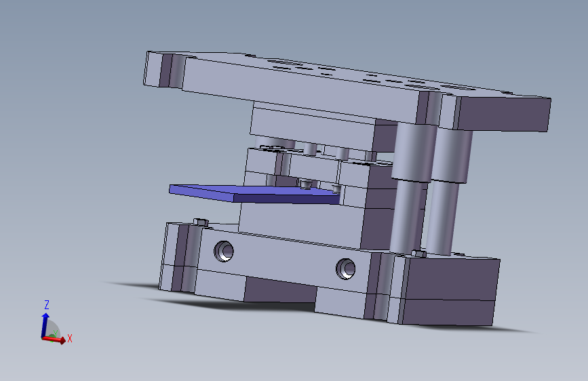Select the blue sheet metal strip
This screenshot has height=381, width=588.
[255, 194]
